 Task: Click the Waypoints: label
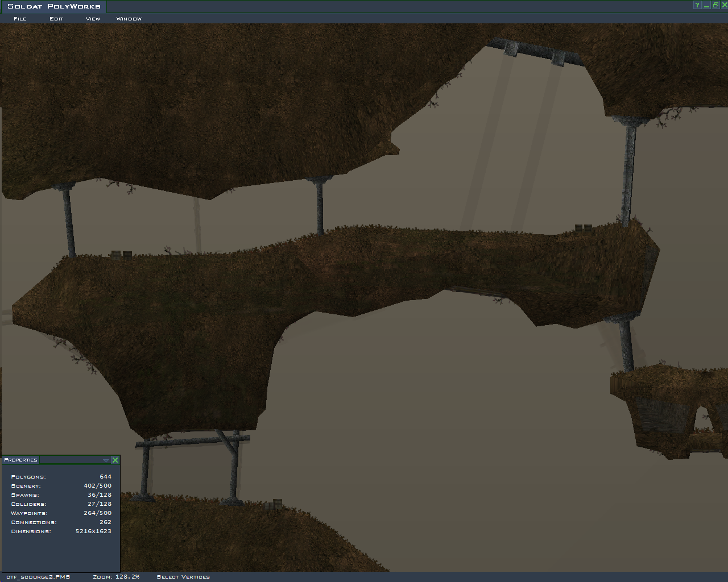click(29, 513)
